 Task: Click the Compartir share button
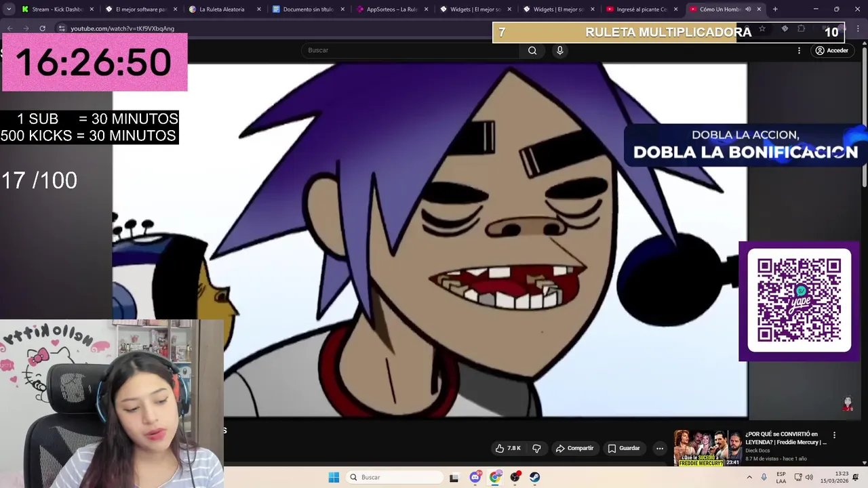click(574, 448)
